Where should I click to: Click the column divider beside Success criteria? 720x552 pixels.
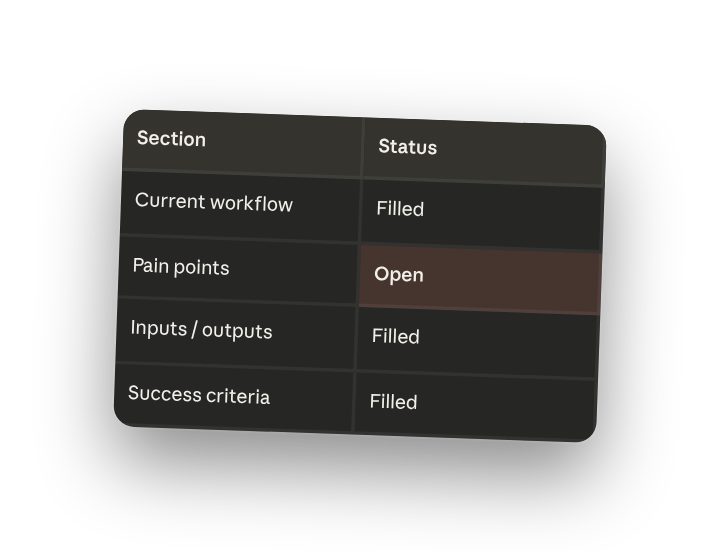354,401
